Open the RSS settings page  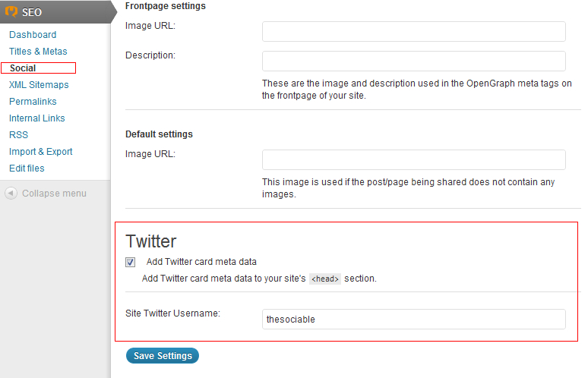point(18,135)
